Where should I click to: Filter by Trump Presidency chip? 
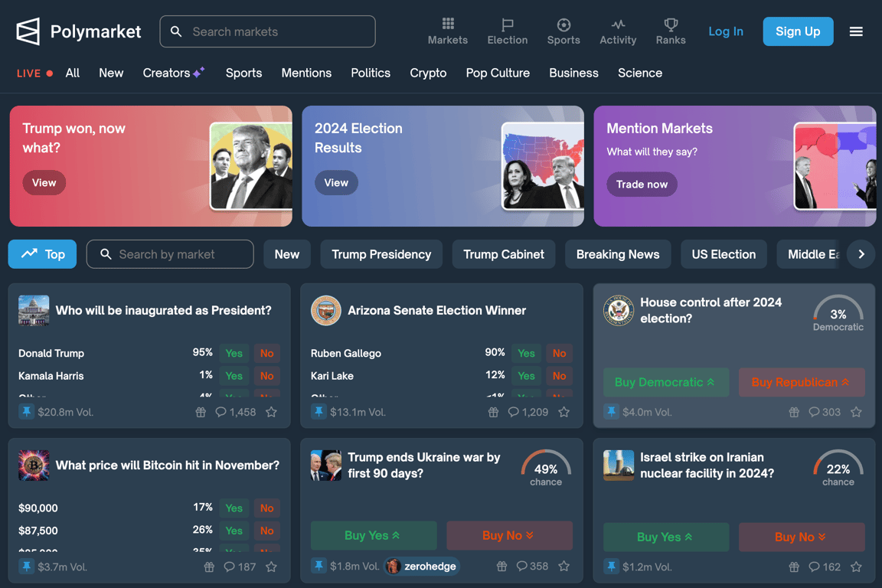tap(381, 254)
